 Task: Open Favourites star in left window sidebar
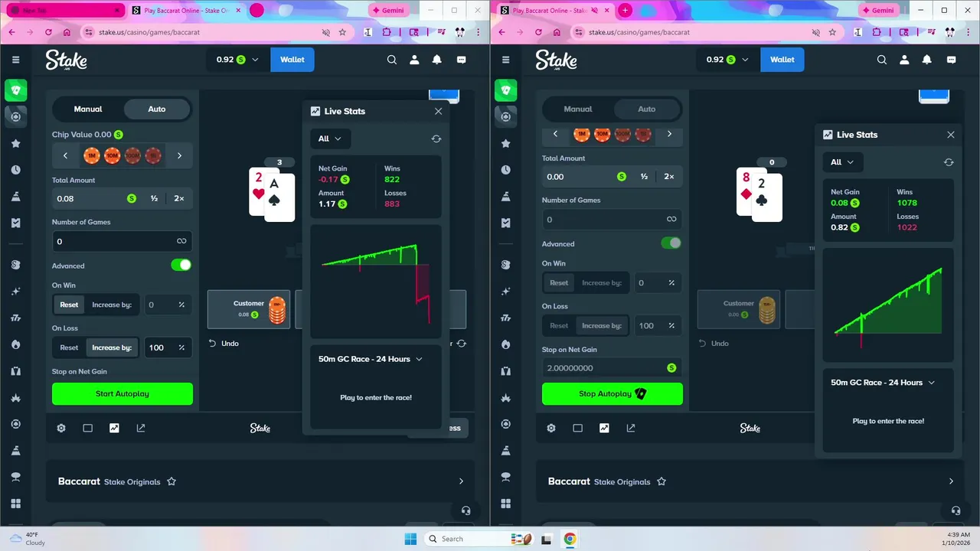point(15,143)
